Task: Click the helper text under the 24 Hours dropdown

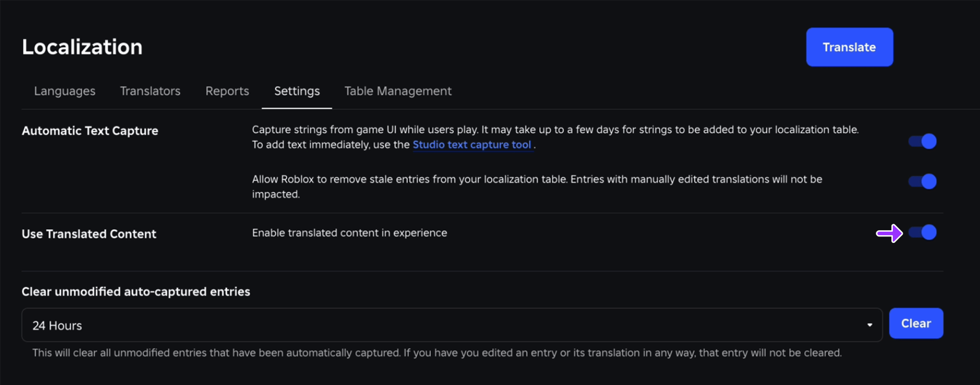Action: tap(437, 353)
